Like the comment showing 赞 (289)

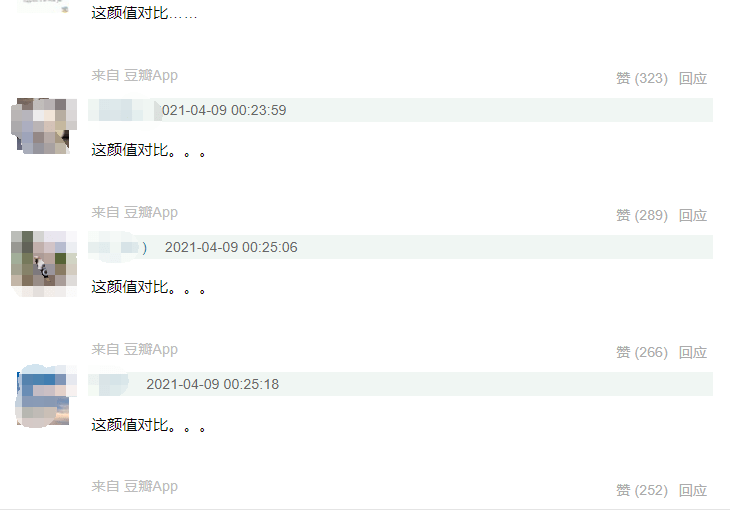point(642,215)
